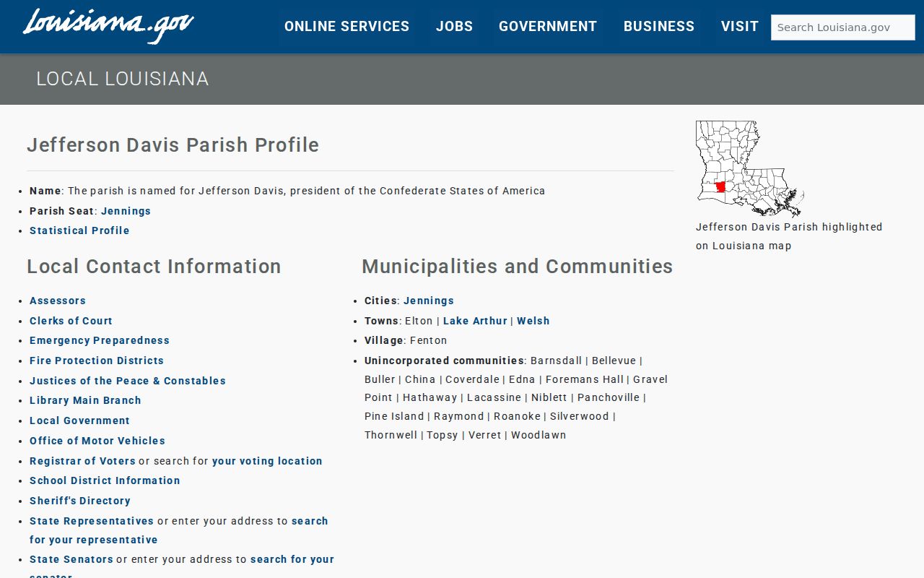
Task: Focus the Search Louisiana.gov field
Action: point(843,27)
